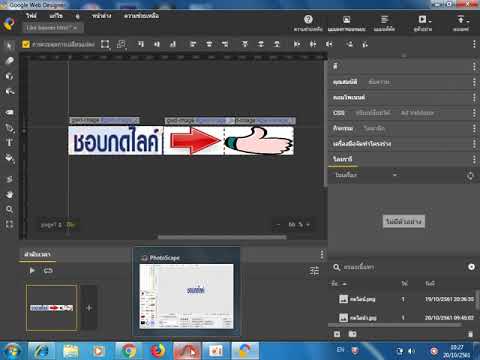Click the Preview play icon
The width and height of the screenshot is (480, 360).
[x=422, y=19]
